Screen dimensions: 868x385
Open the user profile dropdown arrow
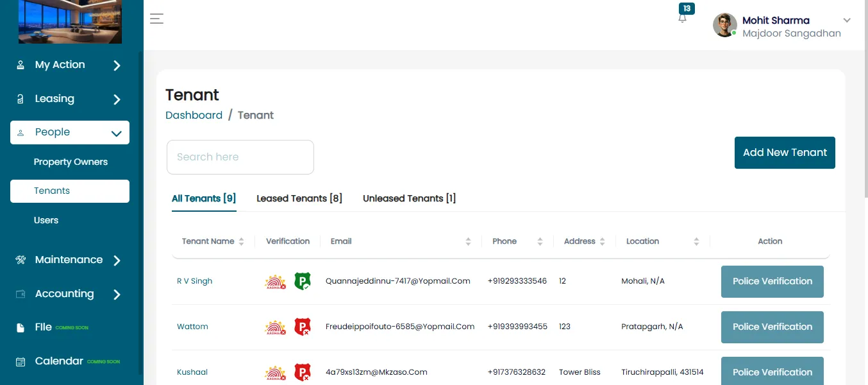click(847, 21)
